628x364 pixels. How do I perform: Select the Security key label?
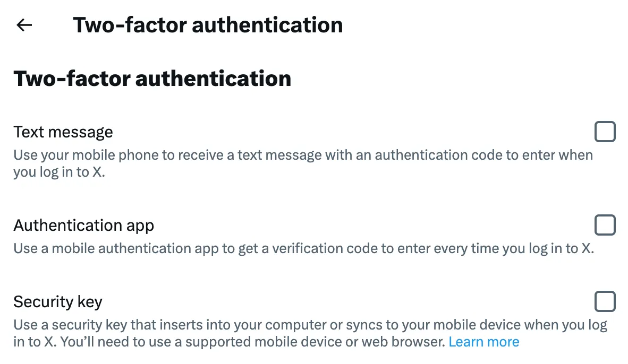[58, 302]
